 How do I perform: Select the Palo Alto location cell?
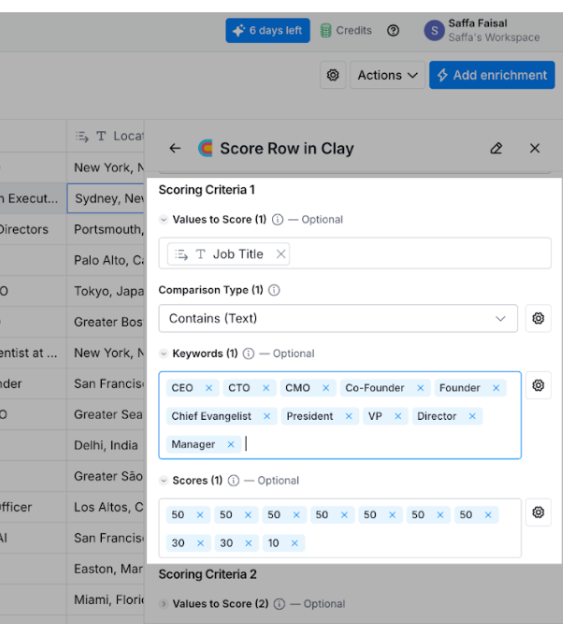click(x=105, y=260)
